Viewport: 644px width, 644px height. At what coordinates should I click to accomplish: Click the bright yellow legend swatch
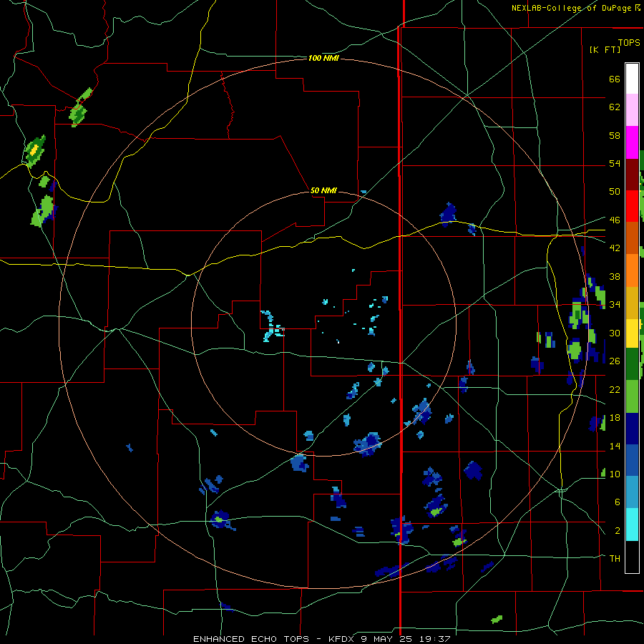pyautogui.click(x=632, y=333)
